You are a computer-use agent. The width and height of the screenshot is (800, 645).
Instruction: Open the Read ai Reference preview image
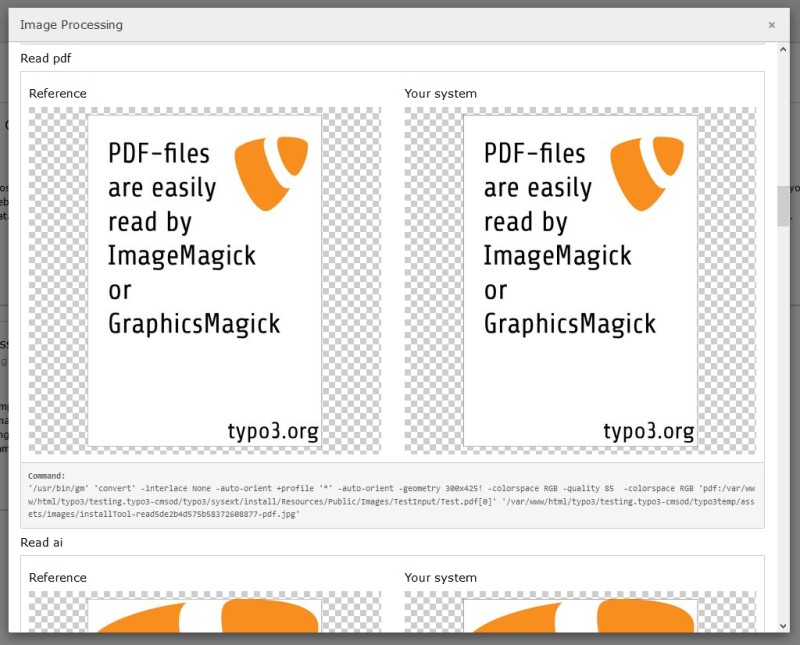coord(205,612)
